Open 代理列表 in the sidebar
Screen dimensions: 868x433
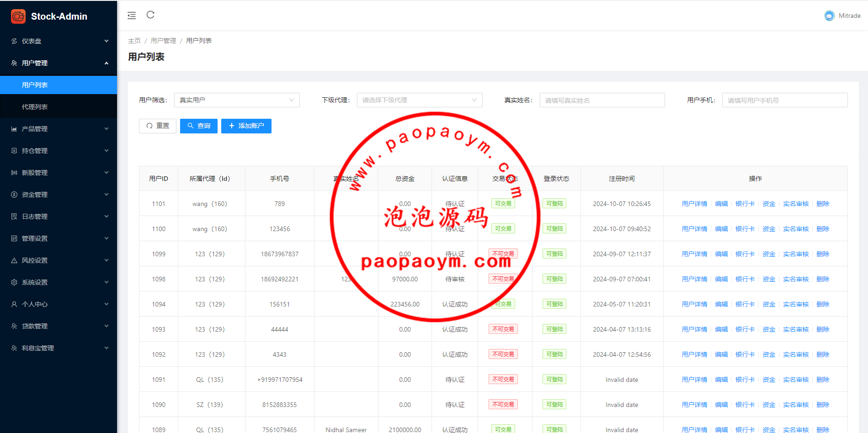point(35,107)
